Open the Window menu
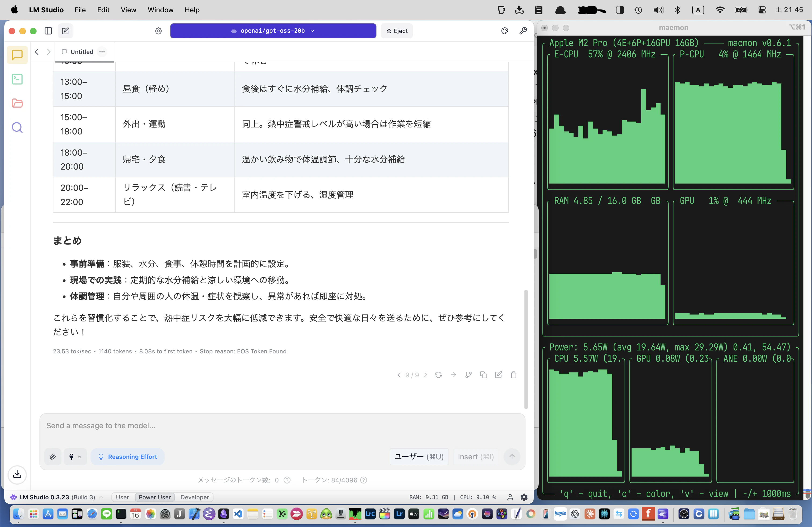This screenshot has width=812, height=527. (160, 10)
